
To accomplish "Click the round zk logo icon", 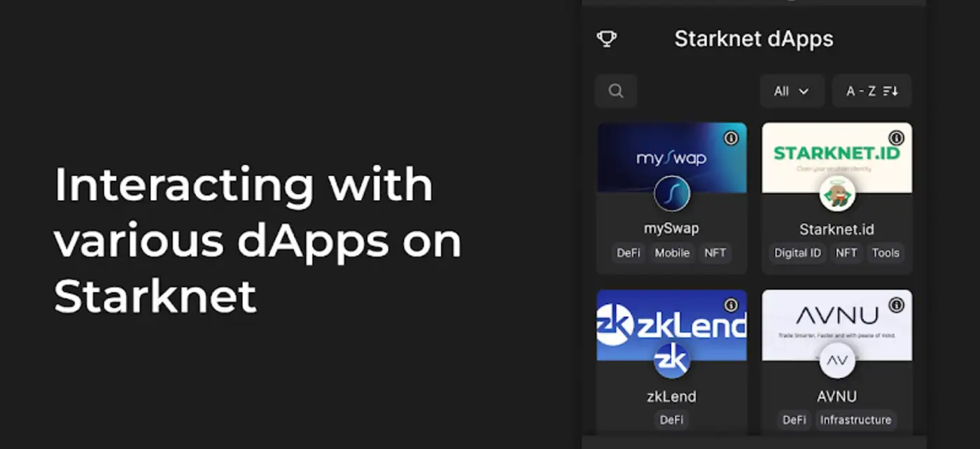I will click(672, 360).
